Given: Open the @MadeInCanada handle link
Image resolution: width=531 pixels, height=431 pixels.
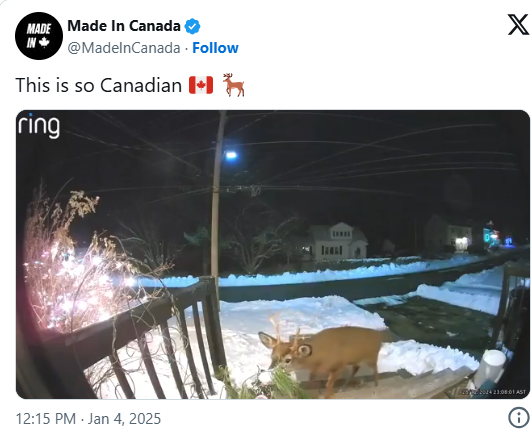Looking at the screenshot, I should 124,48.
